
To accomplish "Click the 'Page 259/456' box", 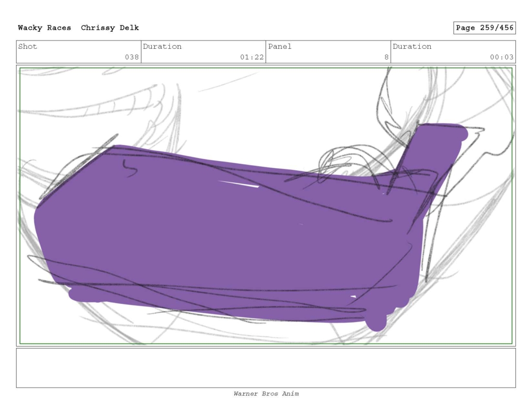I will pos(485,28).
